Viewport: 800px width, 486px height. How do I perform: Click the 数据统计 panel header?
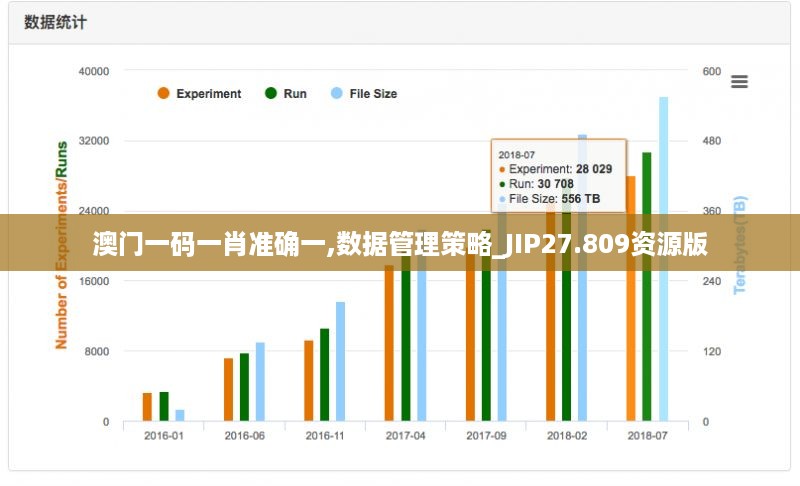55,22
